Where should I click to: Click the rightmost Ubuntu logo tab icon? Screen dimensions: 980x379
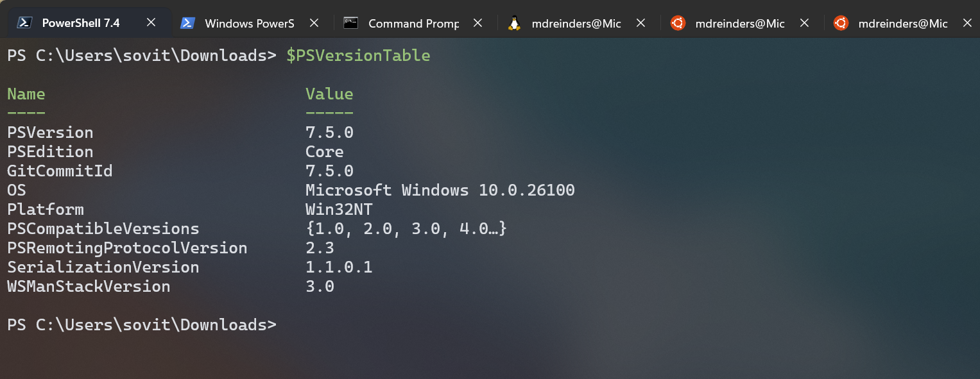pyautogui.click(x=841, y=23)
